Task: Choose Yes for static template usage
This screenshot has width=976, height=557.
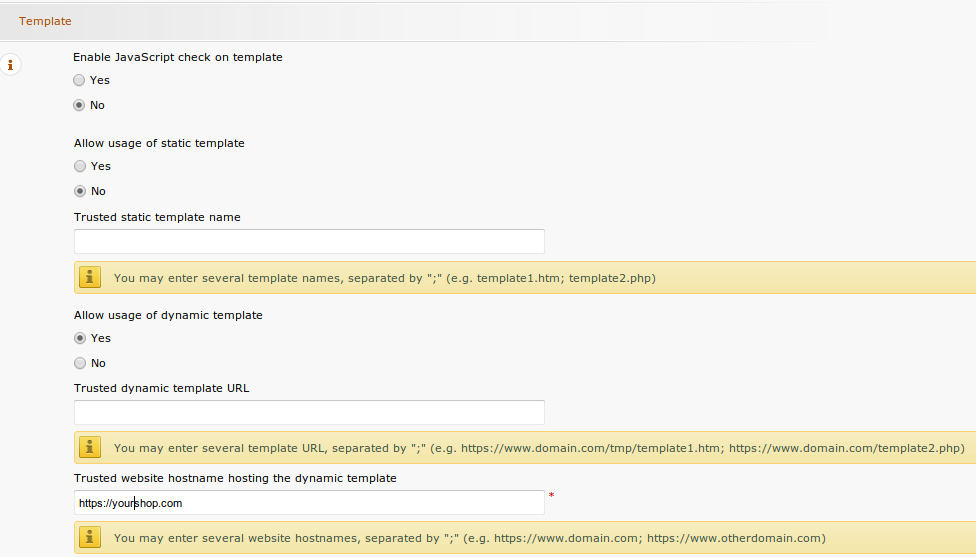Action: [x=79, y=166]
